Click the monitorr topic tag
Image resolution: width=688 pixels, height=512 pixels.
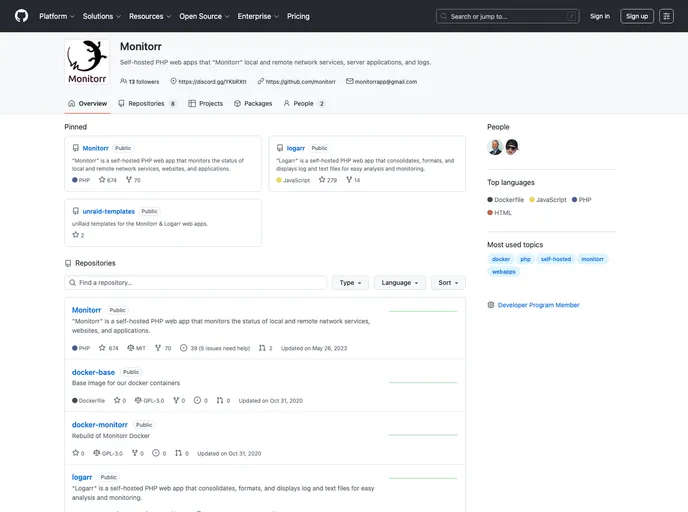tap(592, 259)
